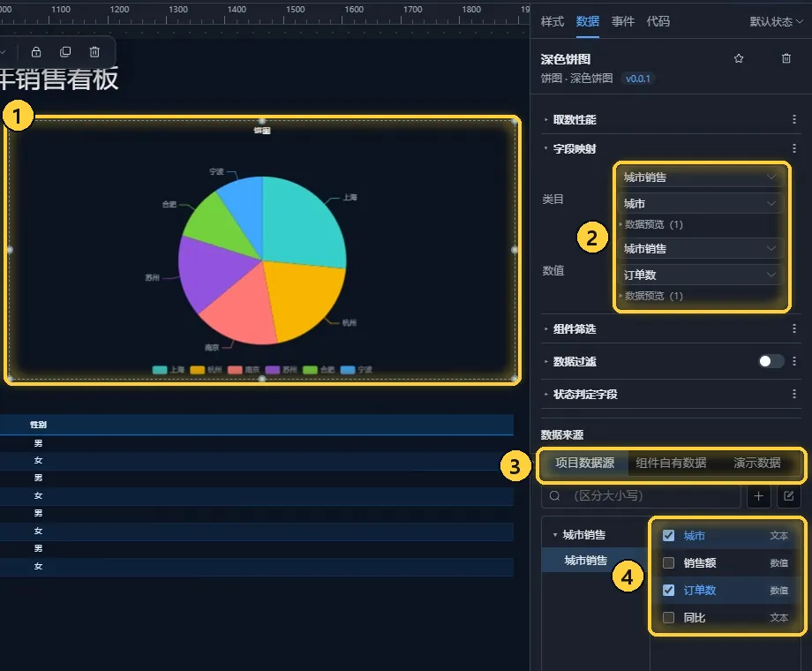Screen dimensions: 812x671
Task: Open the 类目 data source dropdown 城市销售
Action: coord(700,177)
